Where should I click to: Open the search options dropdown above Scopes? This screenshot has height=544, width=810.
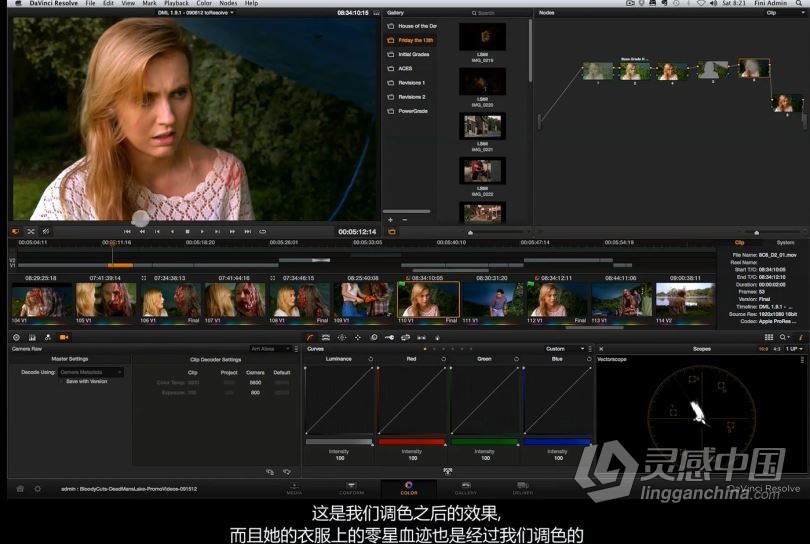[785, 337]
